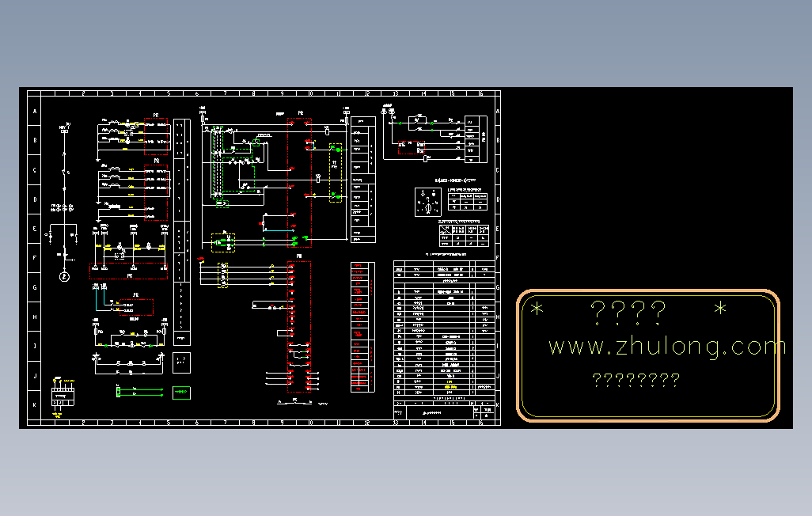Click column number 5 on the top border
The height and width of the screenshot is (516, 812).
coord(169,93)
